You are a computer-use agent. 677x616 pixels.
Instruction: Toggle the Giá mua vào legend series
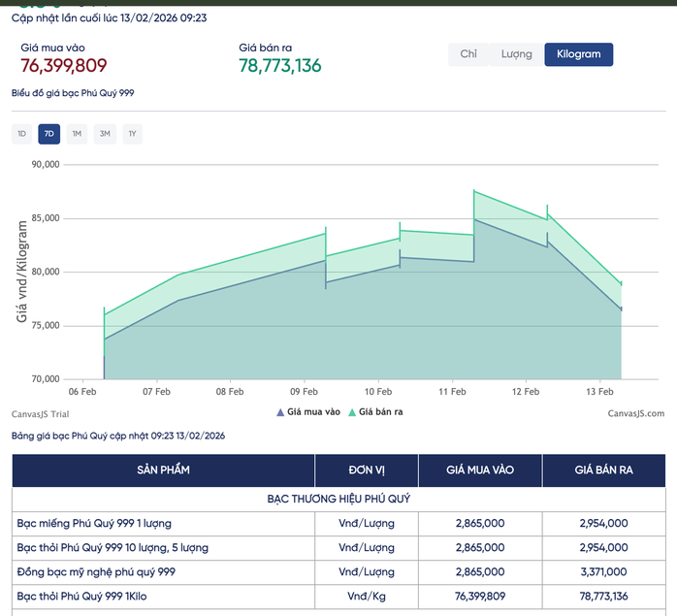pos(308,412)
